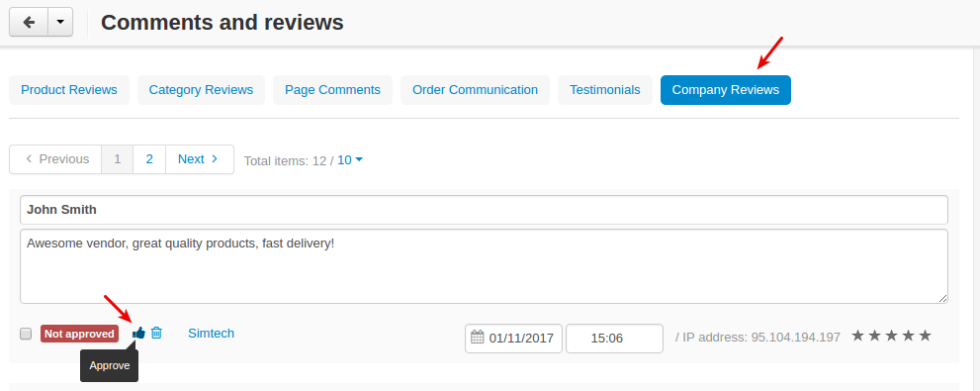Click the first rating star

coord(858,336)
